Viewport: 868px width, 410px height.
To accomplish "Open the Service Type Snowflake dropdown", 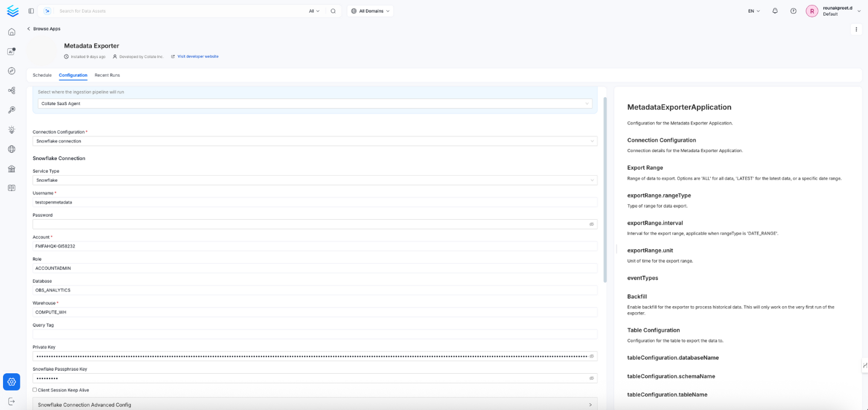I will 314,180.
